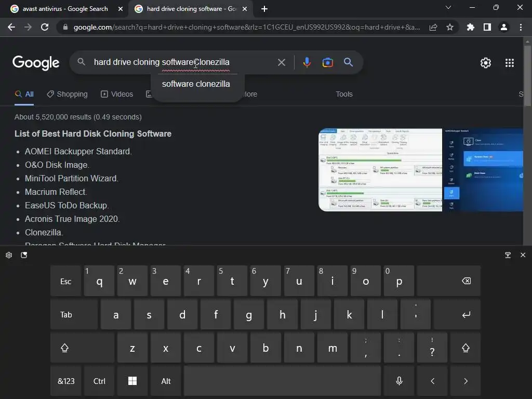Viewport: 532px width, 399px height.
Task: Reload the current page
Action: (45, 27)
